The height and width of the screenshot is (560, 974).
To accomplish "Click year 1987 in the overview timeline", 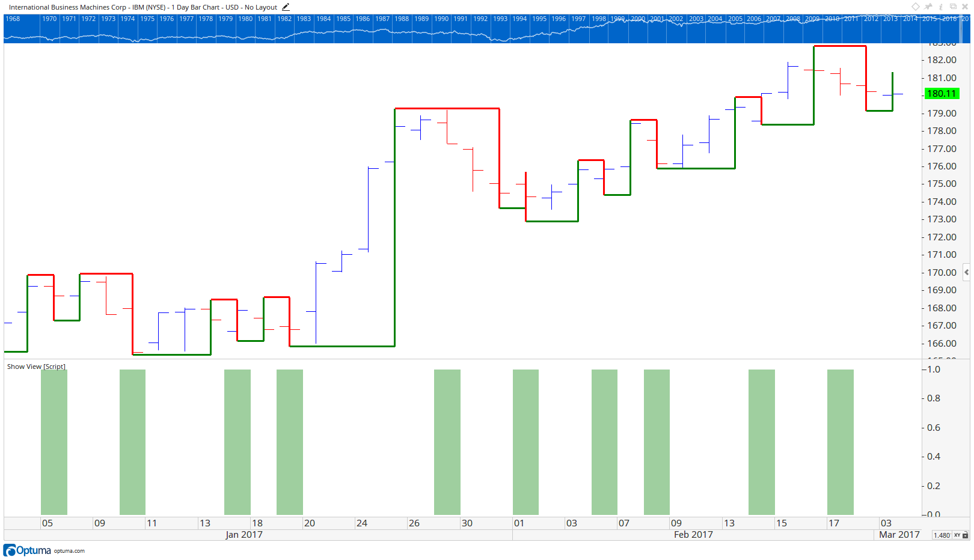I will [382, 19].
